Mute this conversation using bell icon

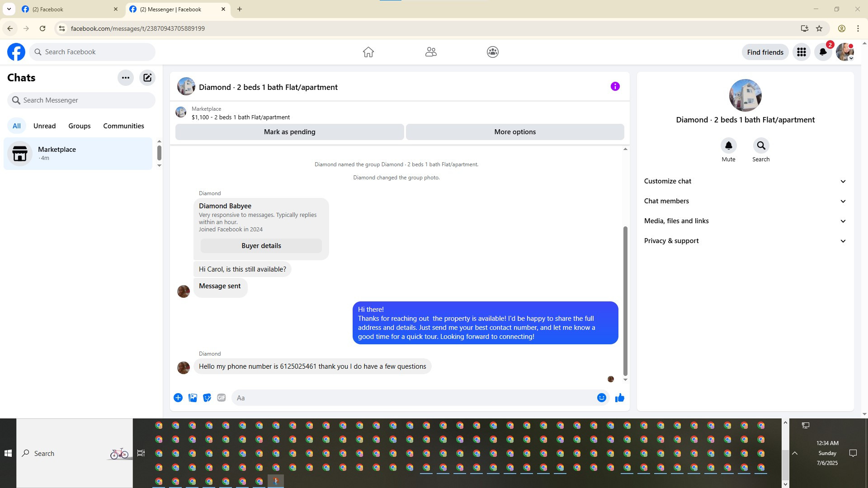728,145
